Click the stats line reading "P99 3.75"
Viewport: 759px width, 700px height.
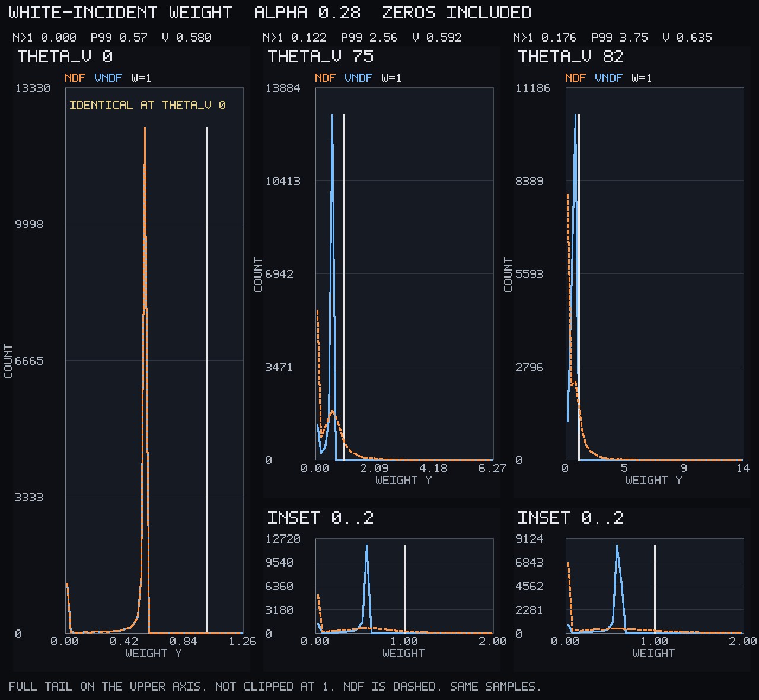620,37
